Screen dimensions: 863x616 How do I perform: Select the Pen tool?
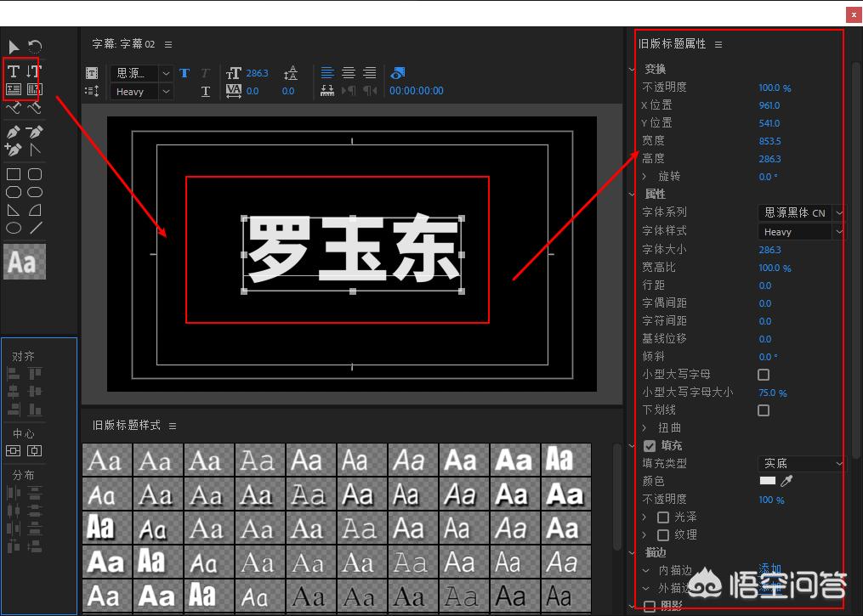pyautogui.click(x=12, y=132)
